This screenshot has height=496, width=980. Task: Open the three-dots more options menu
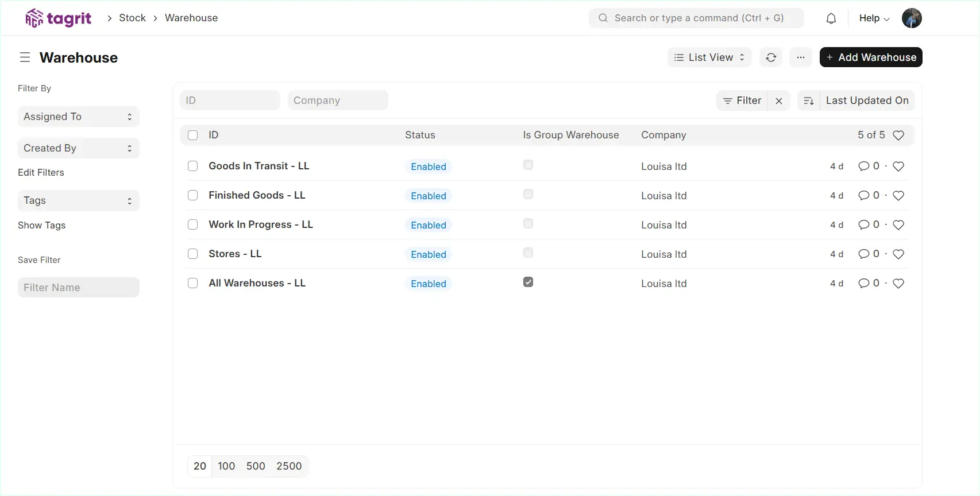800,57
